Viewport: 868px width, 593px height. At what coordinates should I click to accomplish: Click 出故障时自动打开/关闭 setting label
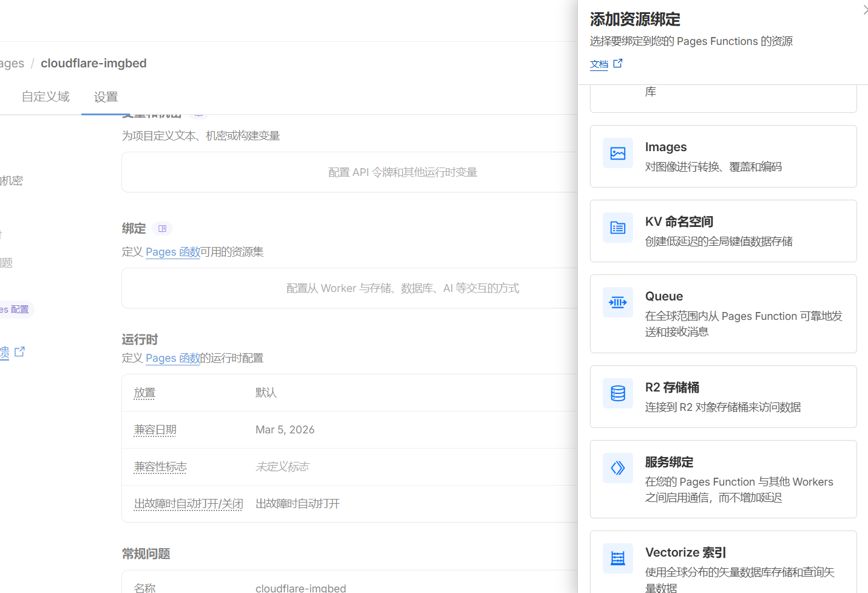click(x=188, y=504)
